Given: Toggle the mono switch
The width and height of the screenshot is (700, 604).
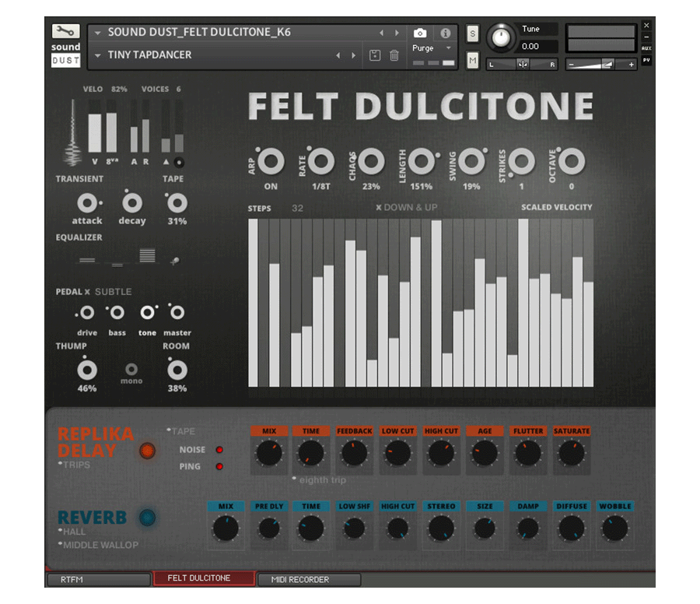Looking at the screenshot, I should tap(131, 370).
